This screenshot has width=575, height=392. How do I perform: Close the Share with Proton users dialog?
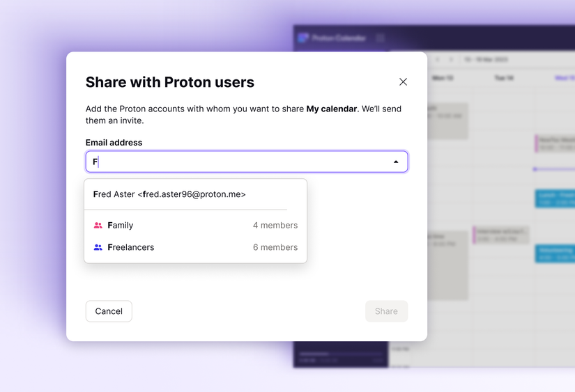pos(403,81)
